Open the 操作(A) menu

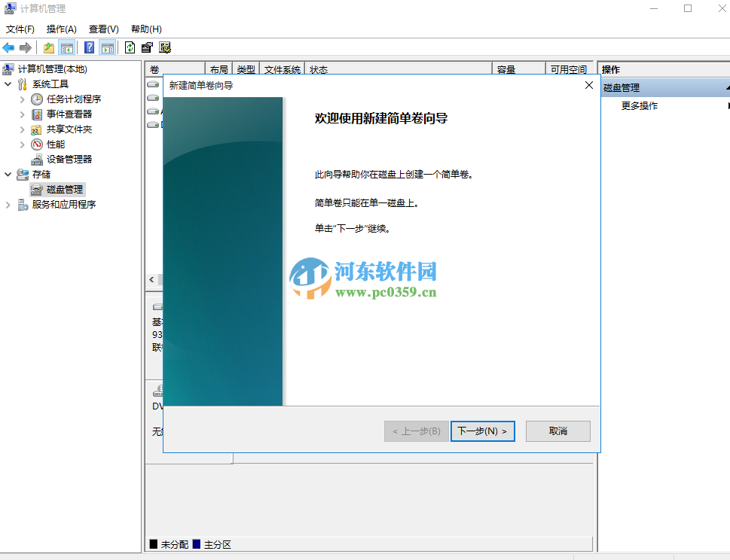(x=60, y=29)
